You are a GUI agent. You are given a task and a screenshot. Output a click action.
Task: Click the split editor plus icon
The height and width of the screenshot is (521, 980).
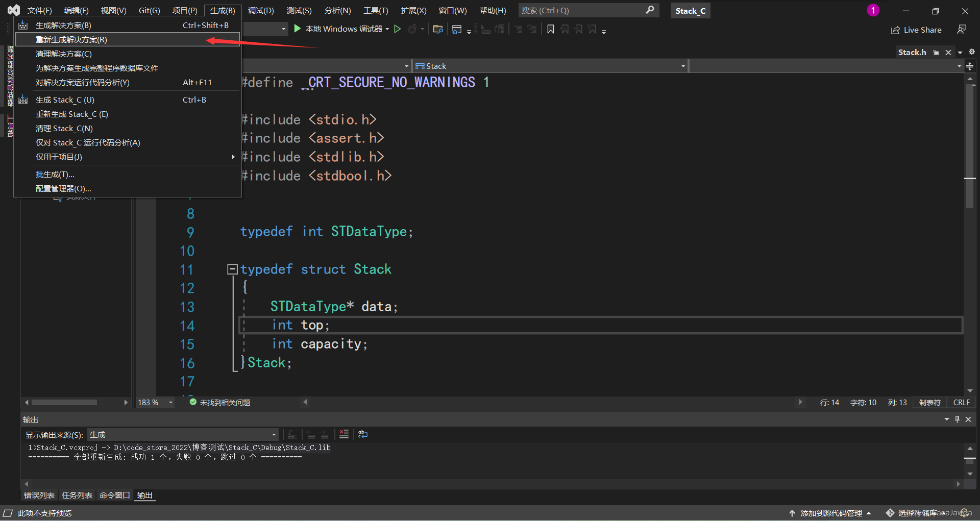tap(970, 66)
